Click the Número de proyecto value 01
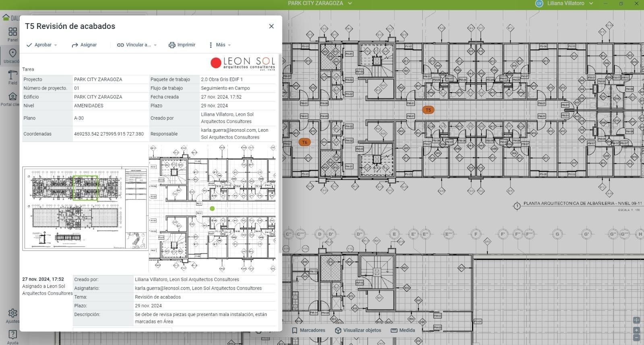The height and width of the screenshot is (345, 644). point(76,88)
